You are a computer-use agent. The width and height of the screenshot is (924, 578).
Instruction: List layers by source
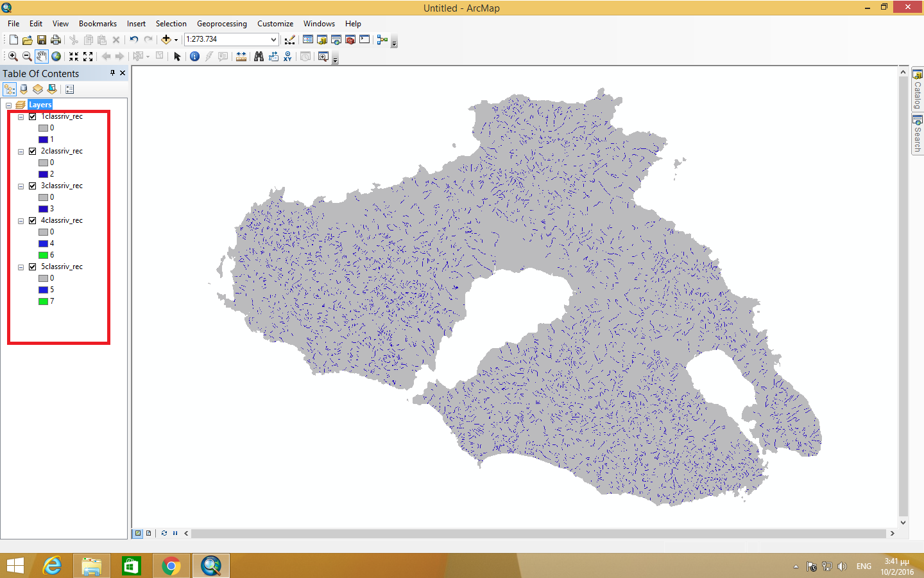coord(24,89)
